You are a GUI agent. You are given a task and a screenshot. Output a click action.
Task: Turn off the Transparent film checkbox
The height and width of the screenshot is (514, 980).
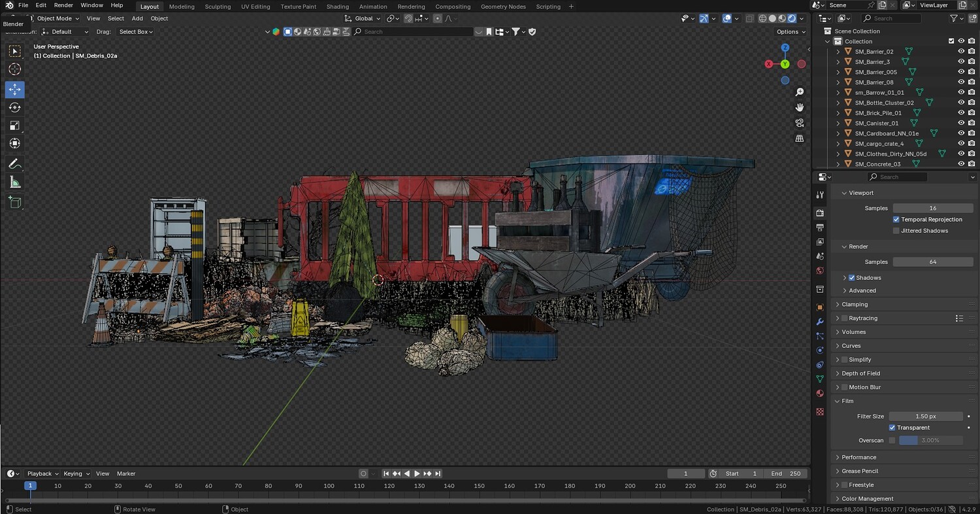(x=892, y=428)
